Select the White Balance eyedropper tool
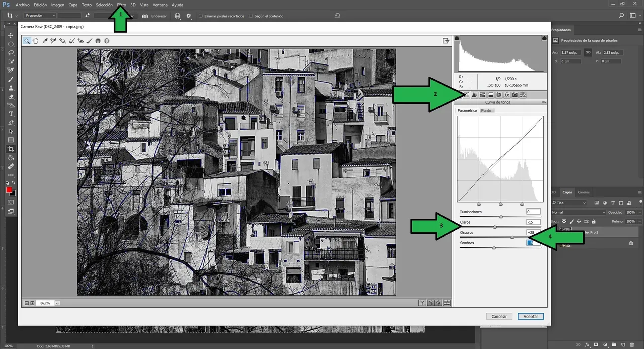Viewport: 644px width, 349px height. pyautogui.click(x=45, y=41)
